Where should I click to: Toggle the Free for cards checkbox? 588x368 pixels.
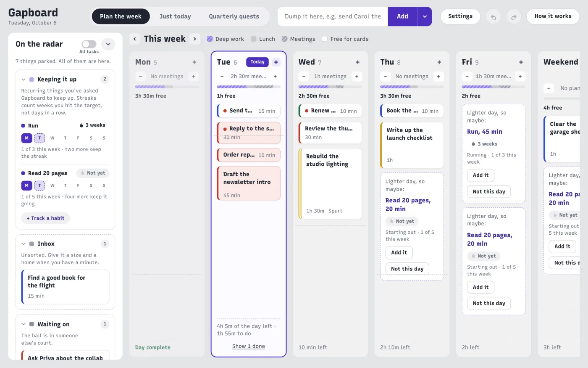(x=325, y=39)
